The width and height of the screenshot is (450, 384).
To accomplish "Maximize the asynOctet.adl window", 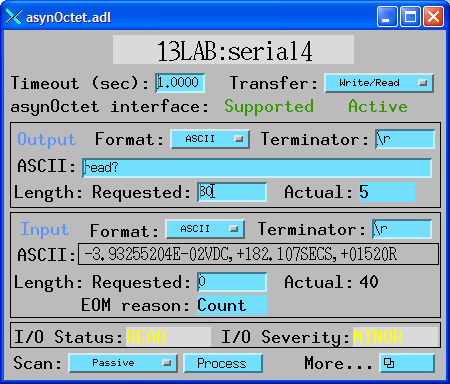I will click(410, 16).
